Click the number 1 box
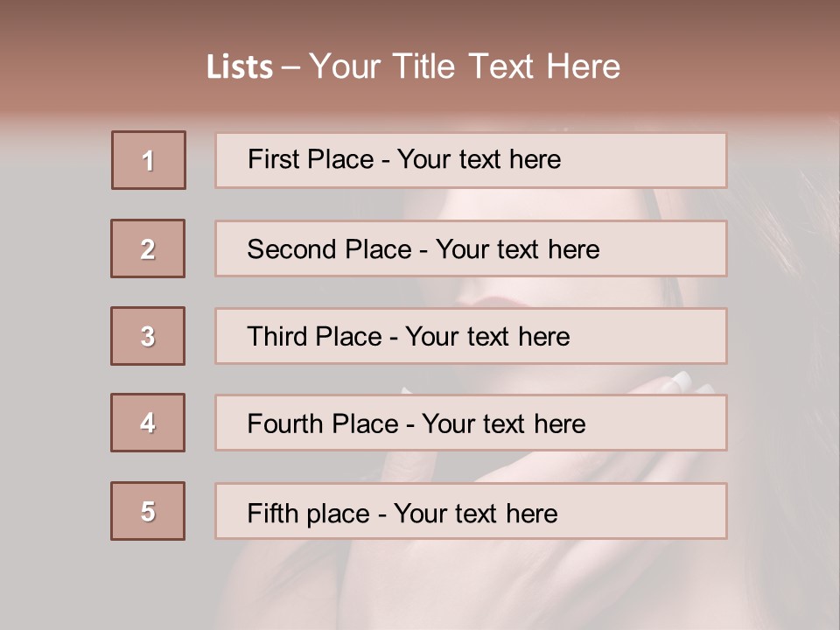The height and width of the screenshot is (630, 840). click(x=149, y=160)
